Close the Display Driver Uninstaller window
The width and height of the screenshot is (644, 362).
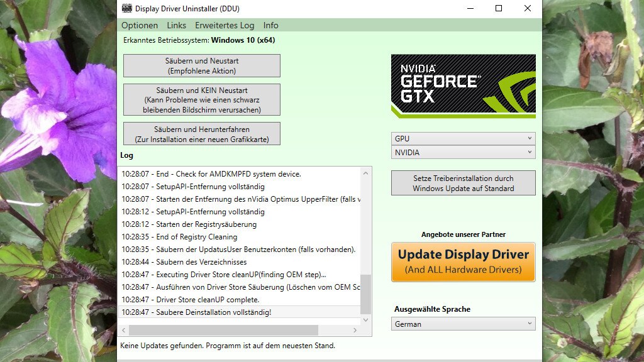[528, 8]
